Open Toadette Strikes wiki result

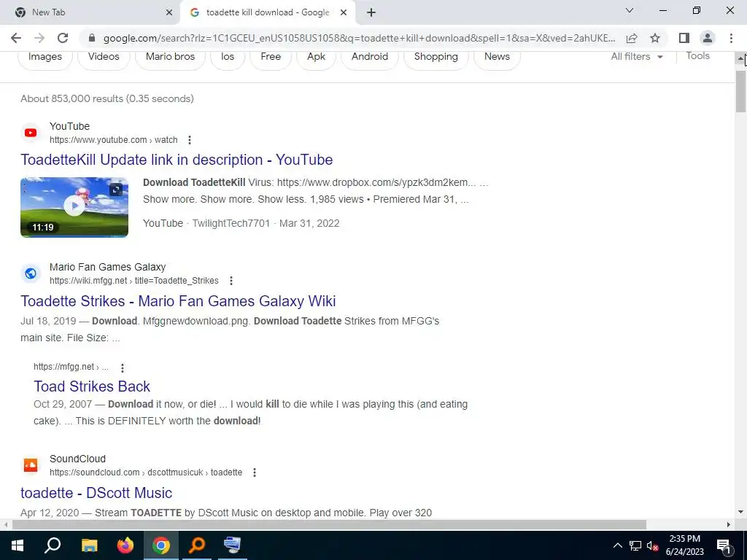click(x=178, y=301)
